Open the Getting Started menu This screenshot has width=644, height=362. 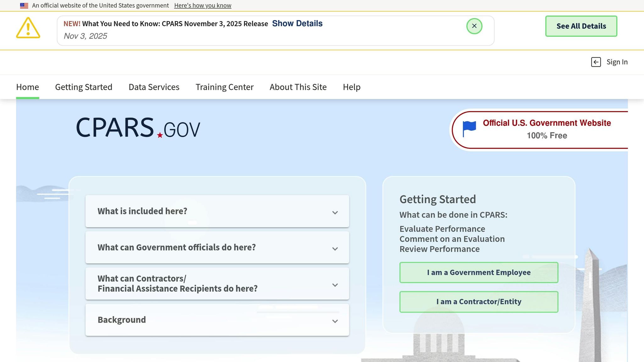coord(84,87)
